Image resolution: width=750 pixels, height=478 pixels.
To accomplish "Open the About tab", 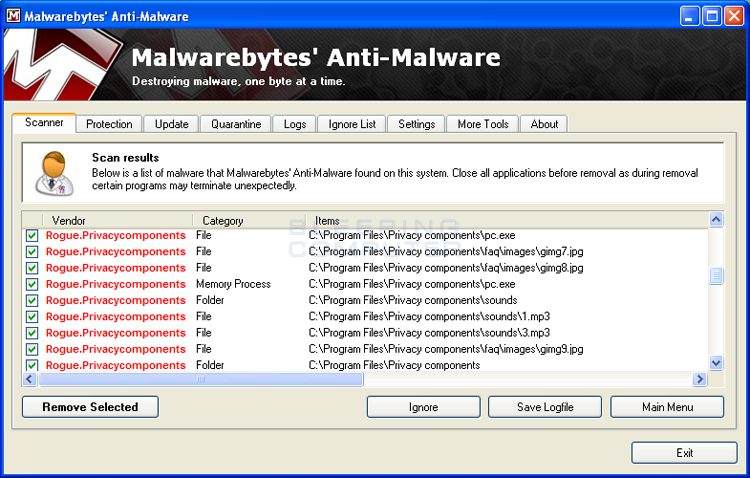I will [544, 124].
